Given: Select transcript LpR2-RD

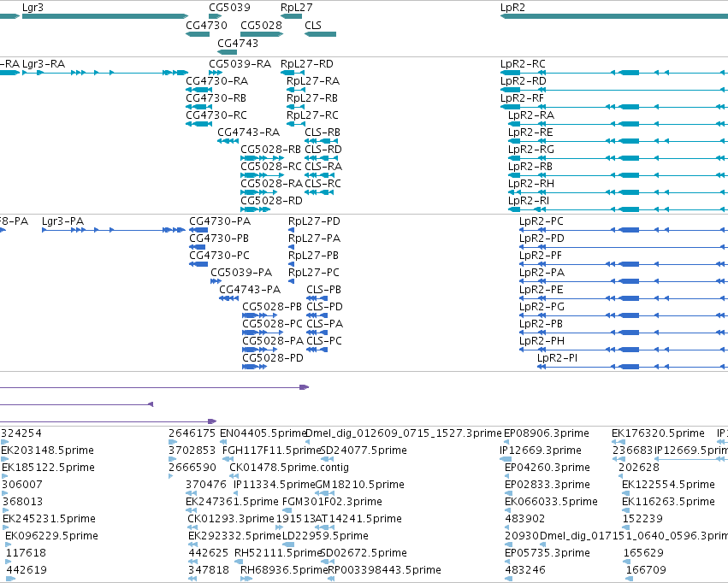Looking at the screenshot, I should pos(524,81).
